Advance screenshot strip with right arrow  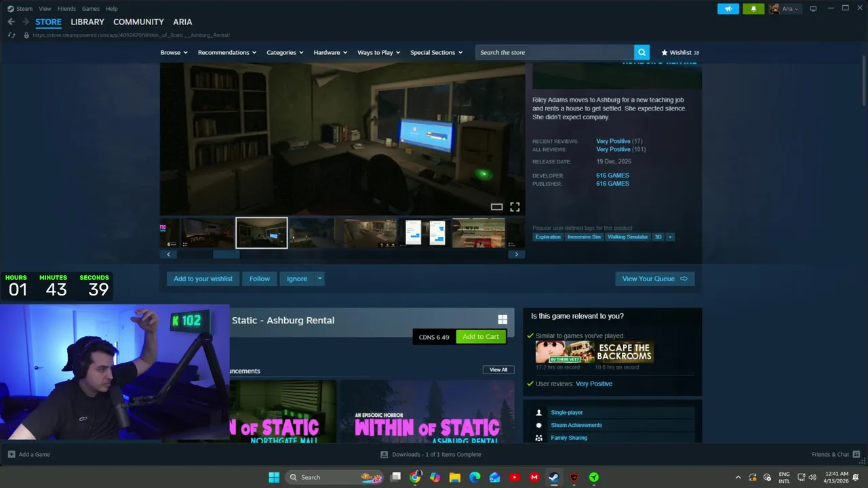point(516,254)
